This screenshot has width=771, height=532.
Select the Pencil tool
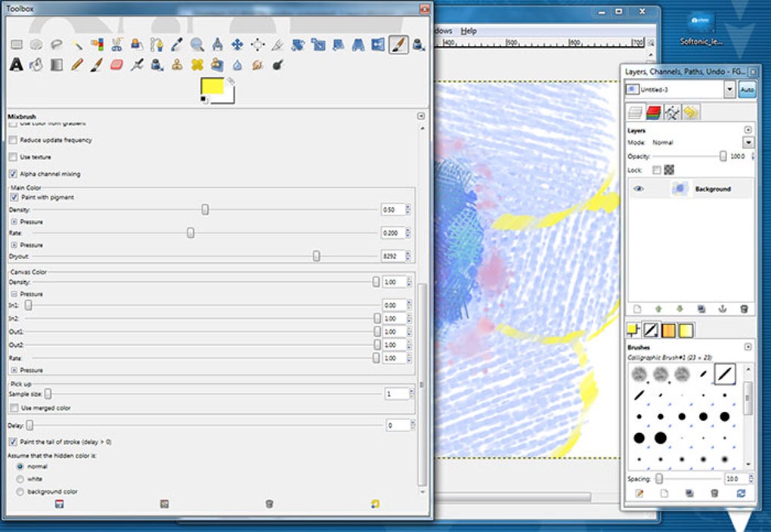(x=76, y=65)
